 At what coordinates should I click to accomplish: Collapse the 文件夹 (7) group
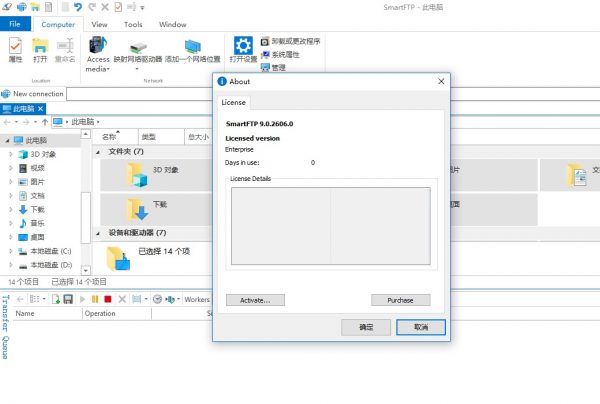pyautogui.click(x=98, y=152)
